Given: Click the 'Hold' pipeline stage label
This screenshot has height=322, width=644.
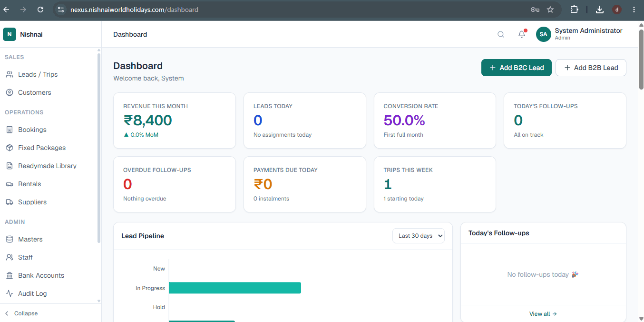Looking at the screenshot, I should [x=159, y=307].
